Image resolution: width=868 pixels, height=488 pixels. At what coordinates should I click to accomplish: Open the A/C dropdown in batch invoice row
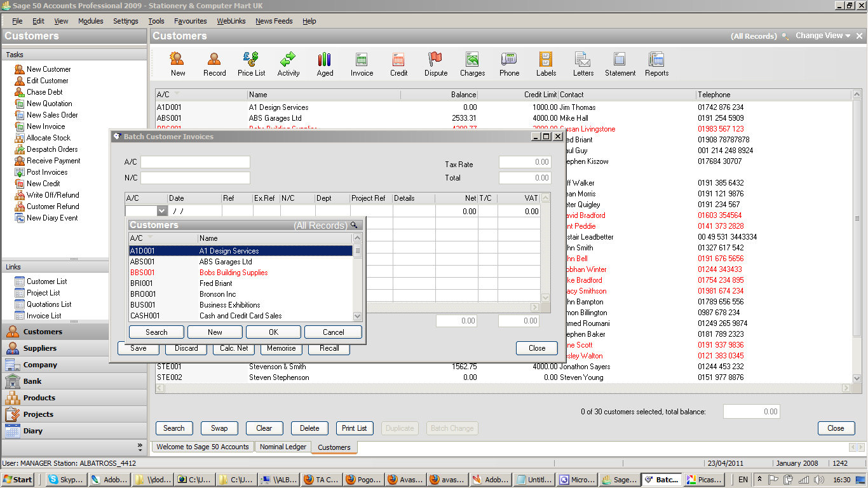point(162,211)
